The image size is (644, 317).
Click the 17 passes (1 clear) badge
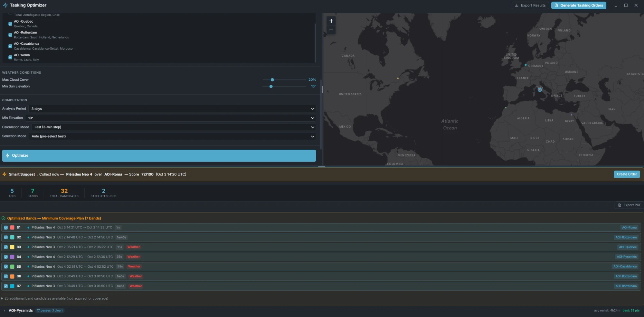50,311
